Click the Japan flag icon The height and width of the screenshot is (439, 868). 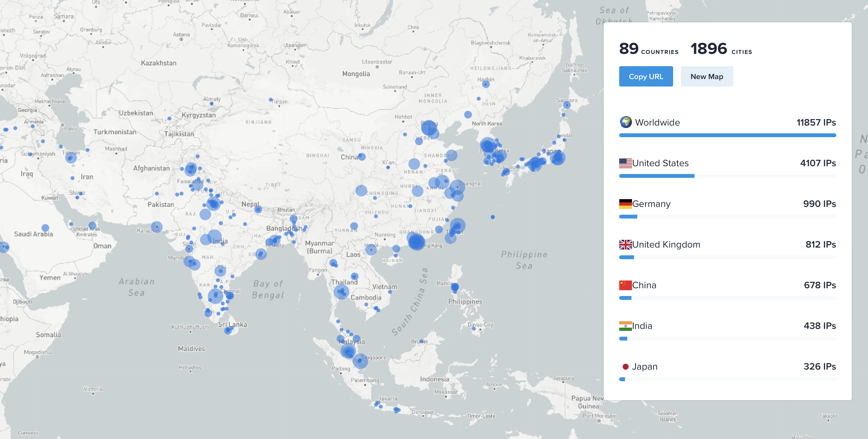625,367
